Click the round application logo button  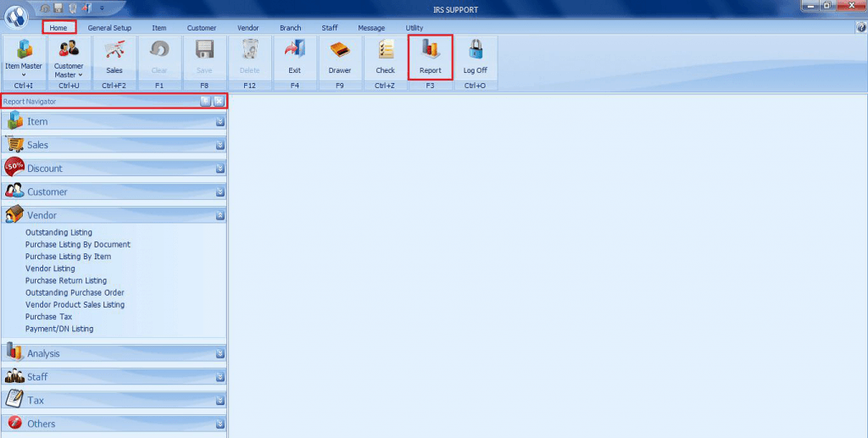17,17
